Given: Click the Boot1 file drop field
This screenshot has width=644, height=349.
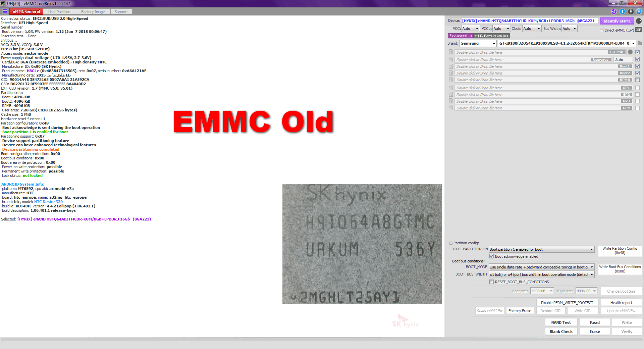Looking at the screenshot, I should pyautogui.click(x=544, y=66).
